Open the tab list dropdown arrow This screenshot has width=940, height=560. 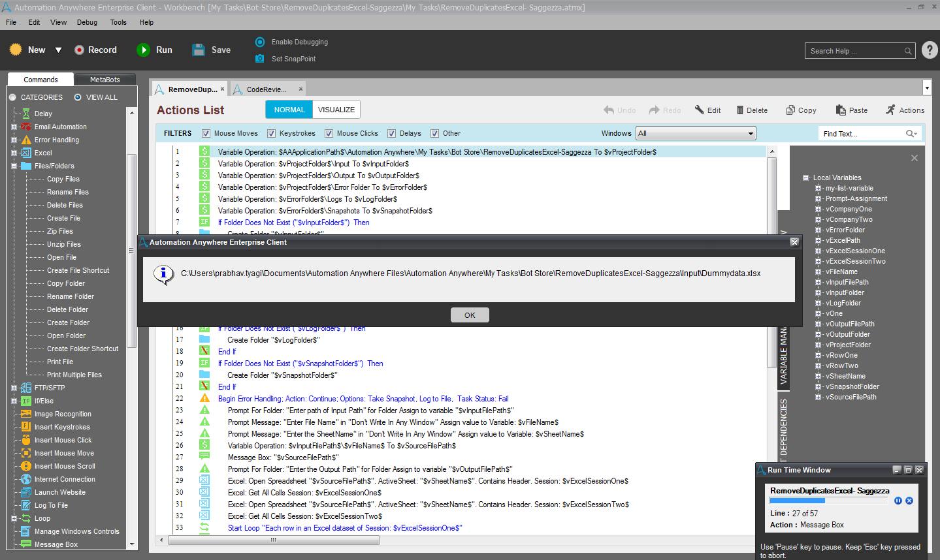coord(927,87)
